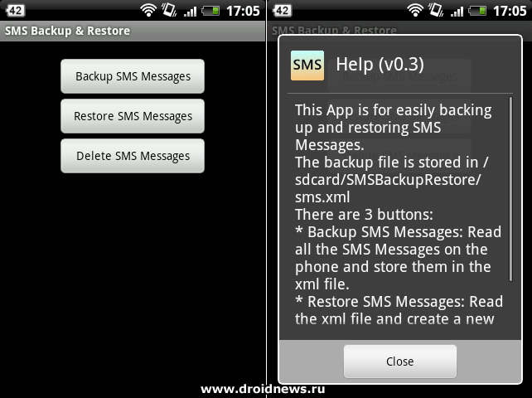Tap the Restore SMS Messages button
Viewport: 532px width, 398px height.
point(133,116)
